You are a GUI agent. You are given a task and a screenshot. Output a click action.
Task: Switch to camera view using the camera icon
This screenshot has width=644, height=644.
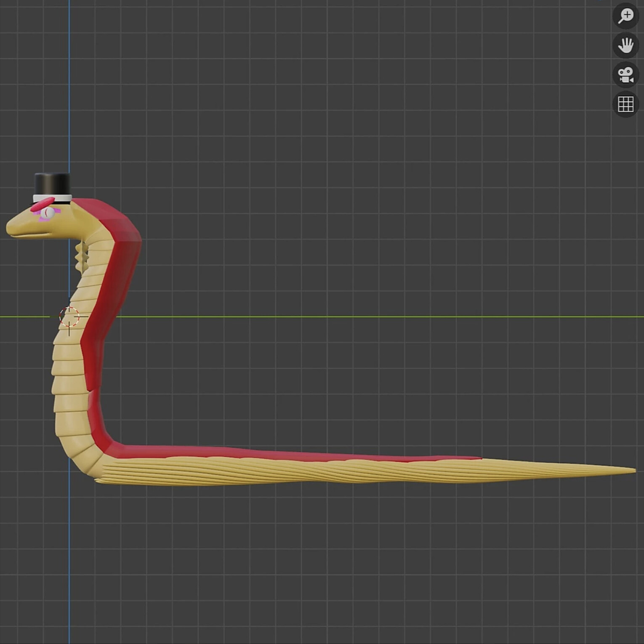(626, 75)
